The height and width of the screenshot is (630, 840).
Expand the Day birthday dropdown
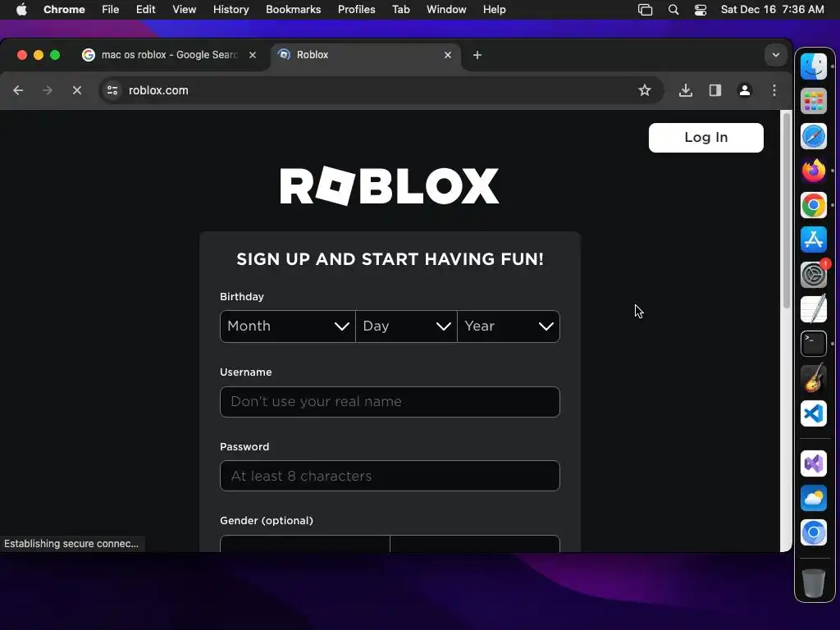coord(406,326)
